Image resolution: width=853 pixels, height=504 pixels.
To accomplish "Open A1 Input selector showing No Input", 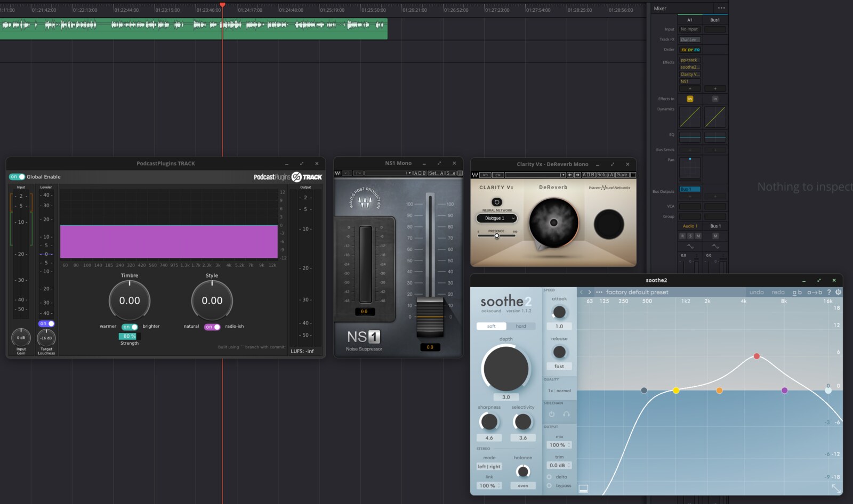I will coord(690,29).
